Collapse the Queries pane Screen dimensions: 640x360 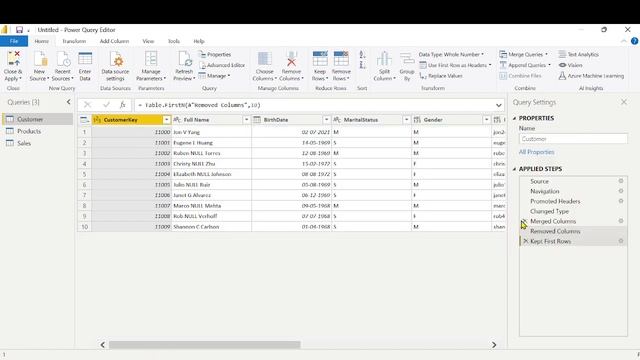[69, 102]
